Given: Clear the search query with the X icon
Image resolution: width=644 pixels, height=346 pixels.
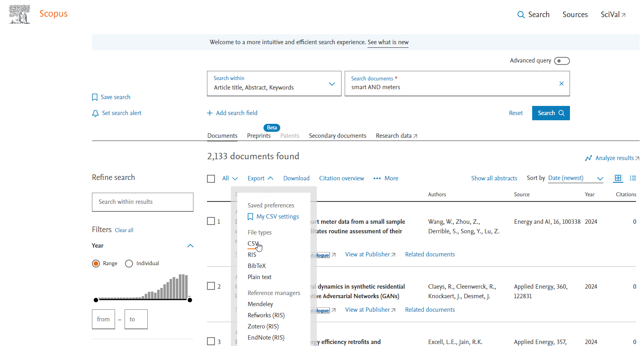Looking at the screenshot, I should click(x=561, y=84).
